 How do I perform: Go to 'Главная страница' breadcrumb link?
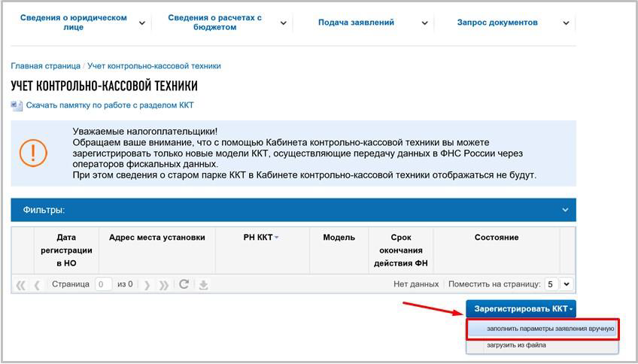(46, 66)
